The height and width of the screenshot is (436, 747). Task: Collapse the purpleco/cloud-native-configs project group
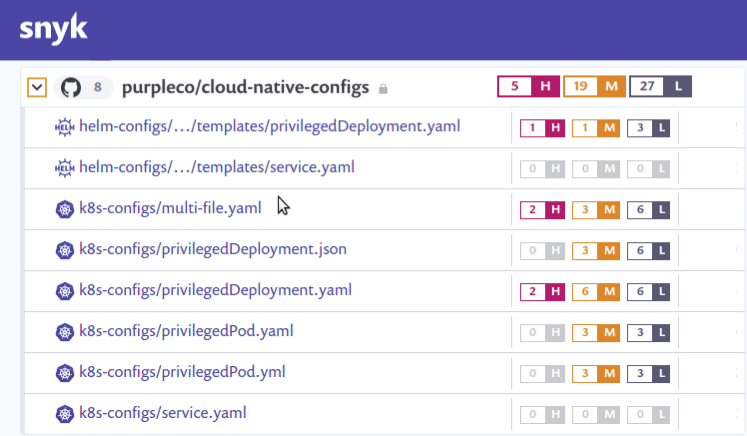[x=37, y=87]
